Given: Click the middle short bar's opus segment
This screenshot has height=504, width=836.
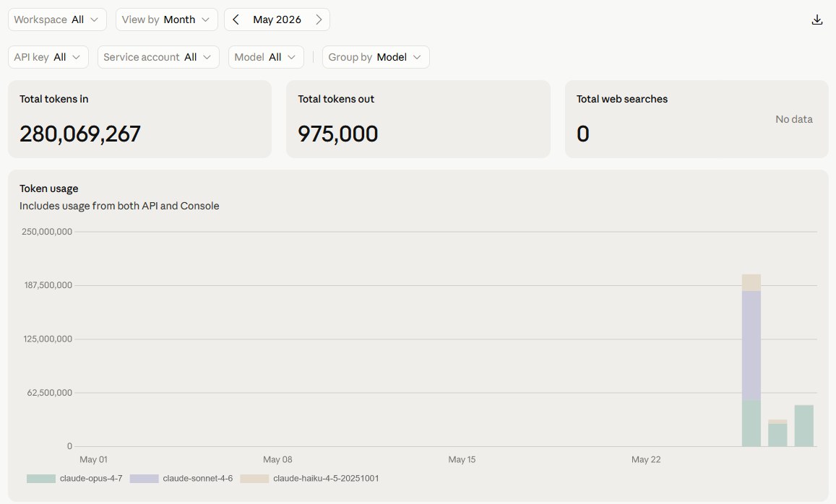Looking at the screenshot, I should pyautogui.click(x=777, y=435).
